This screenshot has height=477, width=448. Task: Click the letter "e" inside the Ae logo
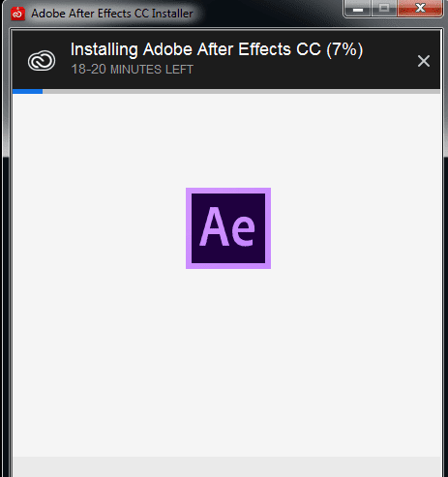(243, 230)
